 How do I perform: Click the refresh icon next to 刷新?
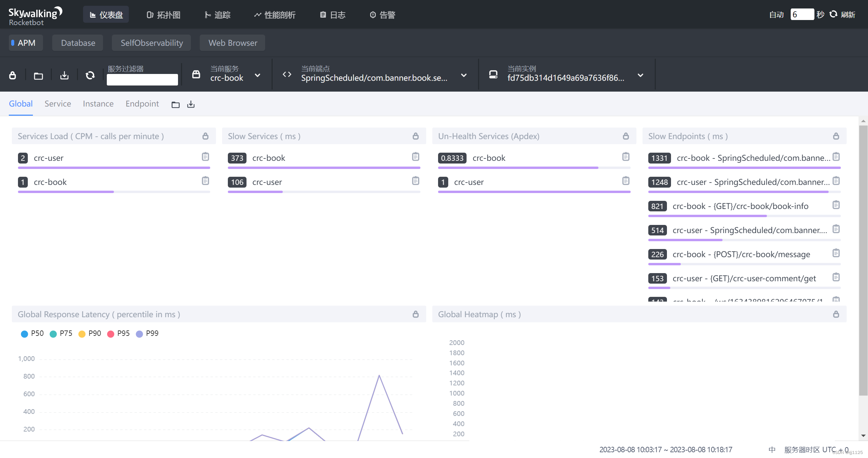tap(833, 14)
